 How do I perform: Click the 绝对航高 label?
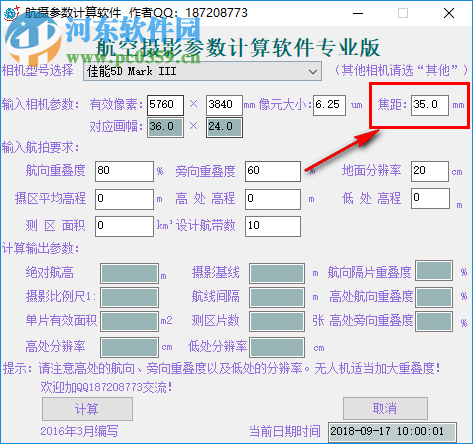[x=50, y=273]
